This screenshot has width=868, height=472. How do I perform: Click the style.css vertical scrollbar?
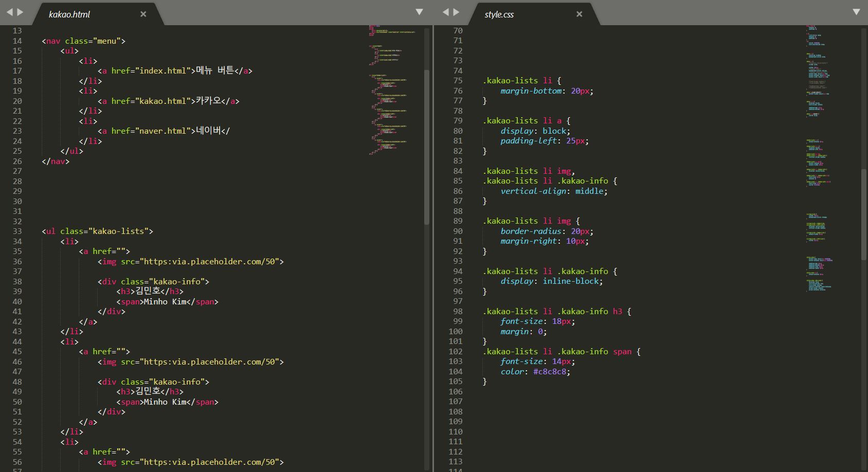864,214
